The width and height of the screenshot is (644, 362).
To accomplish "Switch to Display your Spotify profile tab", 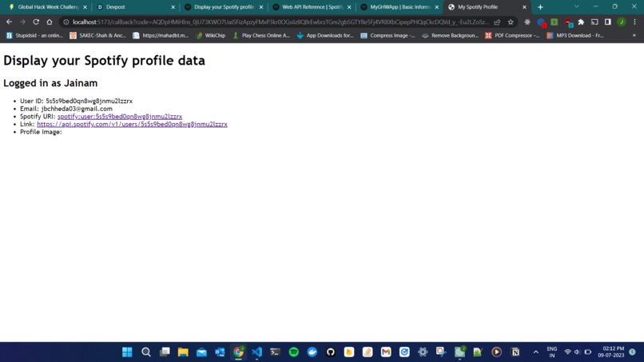I will pyautogui.click(x=224, y=7).
